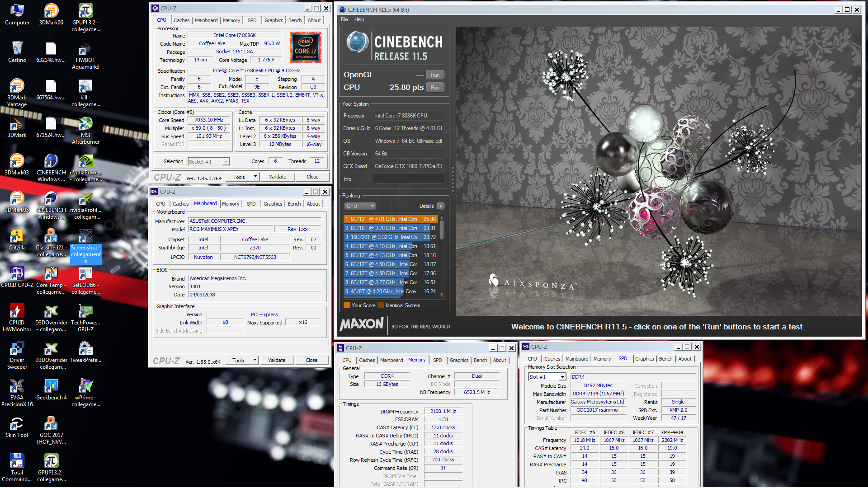Open the File menu in Cinebench
This screenshot has width=868, height=488.
344,19
